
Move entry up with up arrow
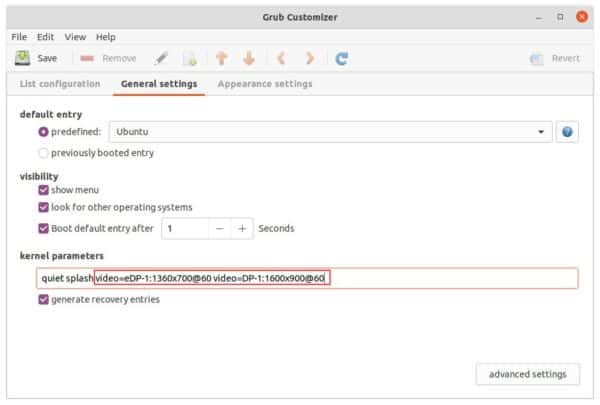[222, 59]
